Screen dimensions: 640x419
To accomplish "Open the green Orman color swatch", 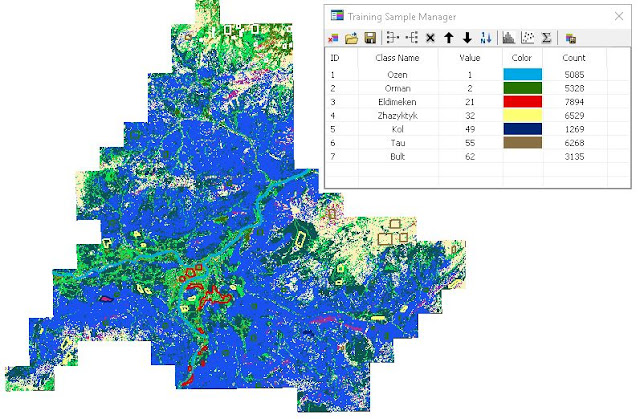I will click(522, 88).
